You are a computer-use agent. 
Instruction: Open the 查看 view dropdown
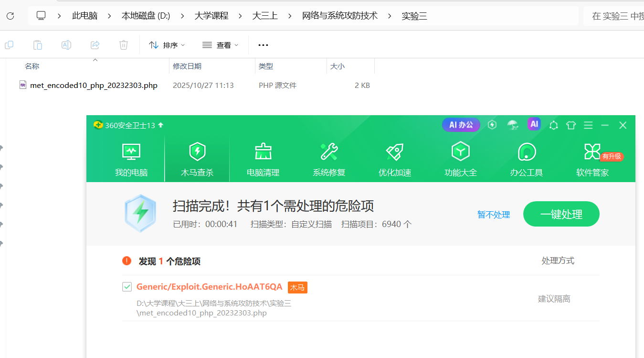(221, 45)
